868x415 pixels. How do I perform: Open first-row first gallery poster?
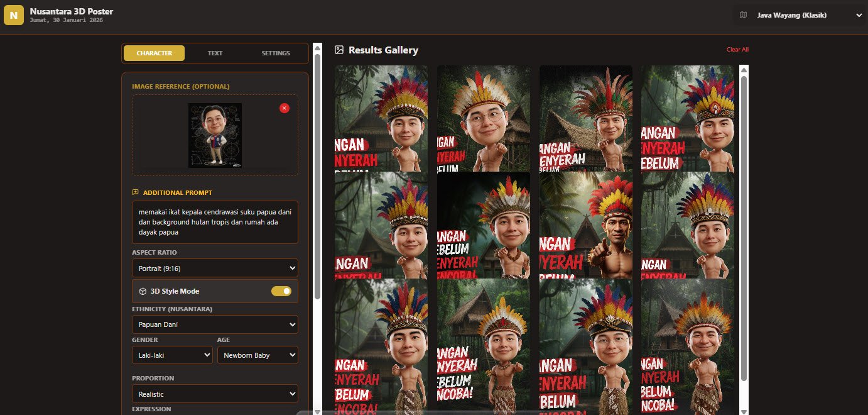tap(381, 118)
